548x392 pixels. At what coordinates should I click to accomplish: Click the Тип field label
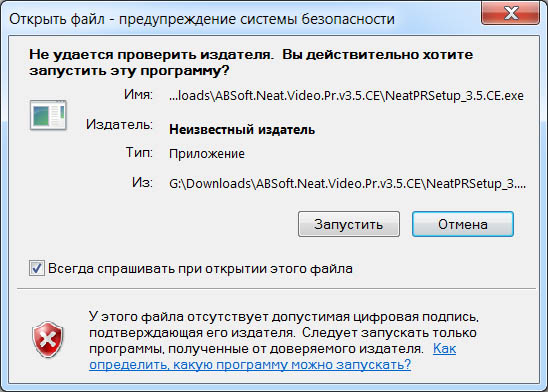click(x=139, y=152)
